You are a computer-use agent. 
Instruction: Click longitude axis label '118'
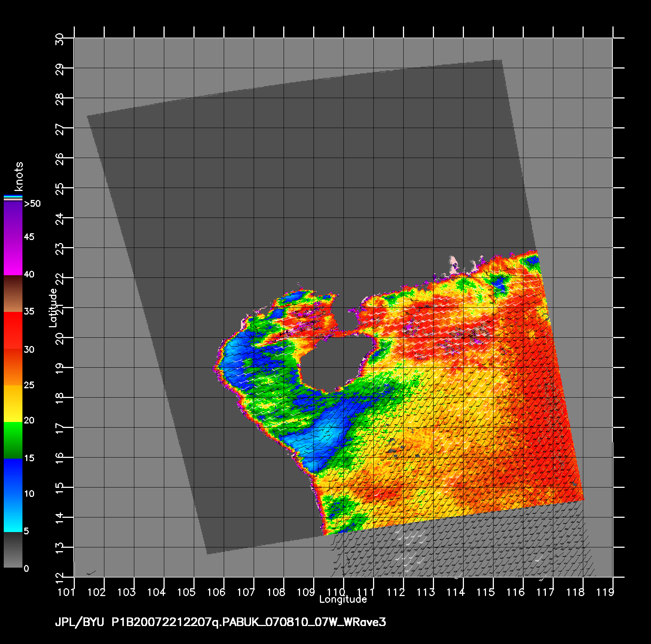coord(575,592)
